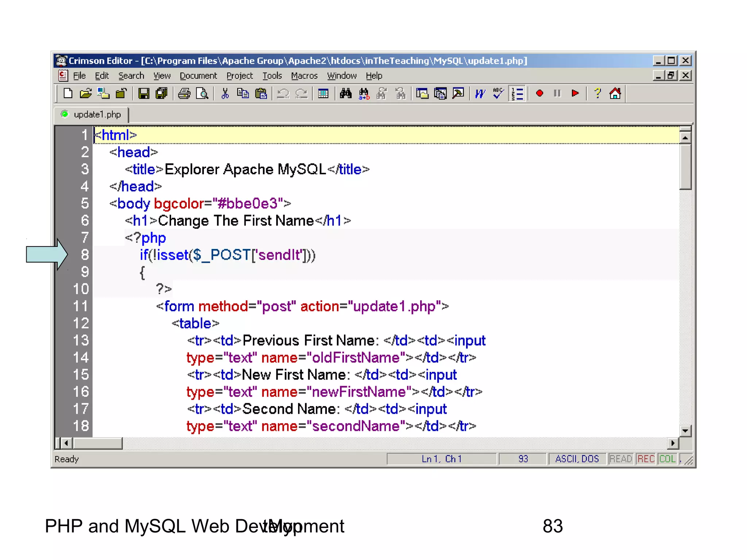Save the file with the floppy disk icon

[x=143, y=94]
